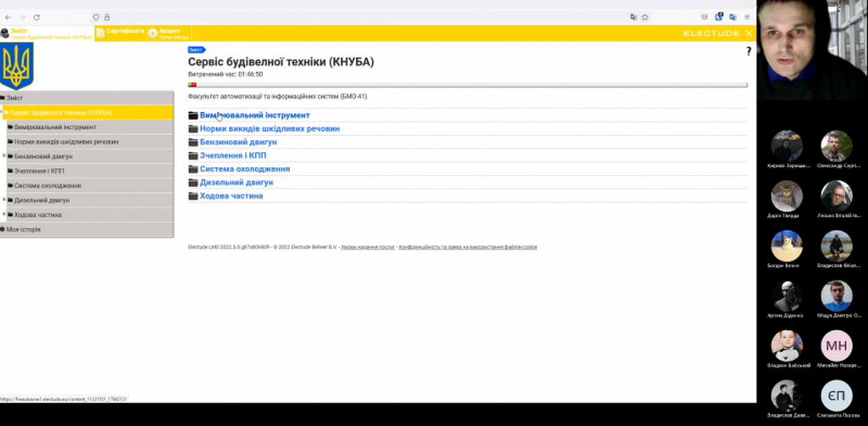Click the browser back arrow
Image resolution: width=868 pixels, height=426 pixels.
click(x=8, y=17)
